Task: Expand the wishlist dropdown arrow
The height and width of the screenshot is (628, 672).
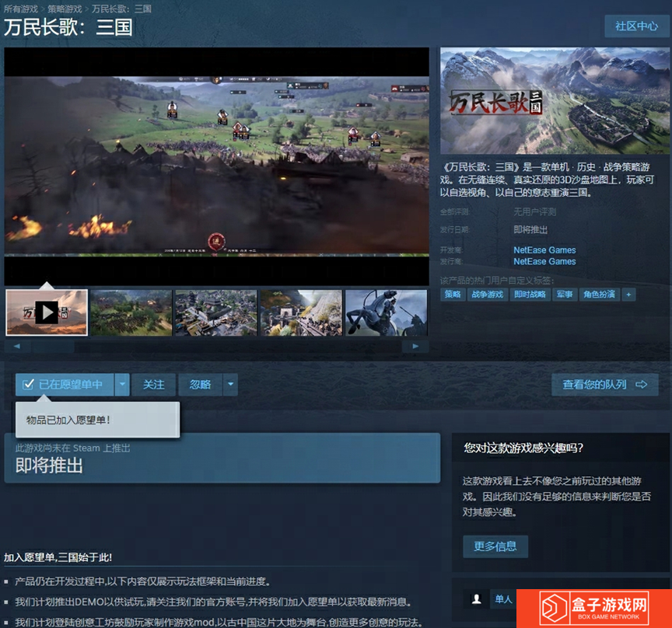Action: point(122,384)
